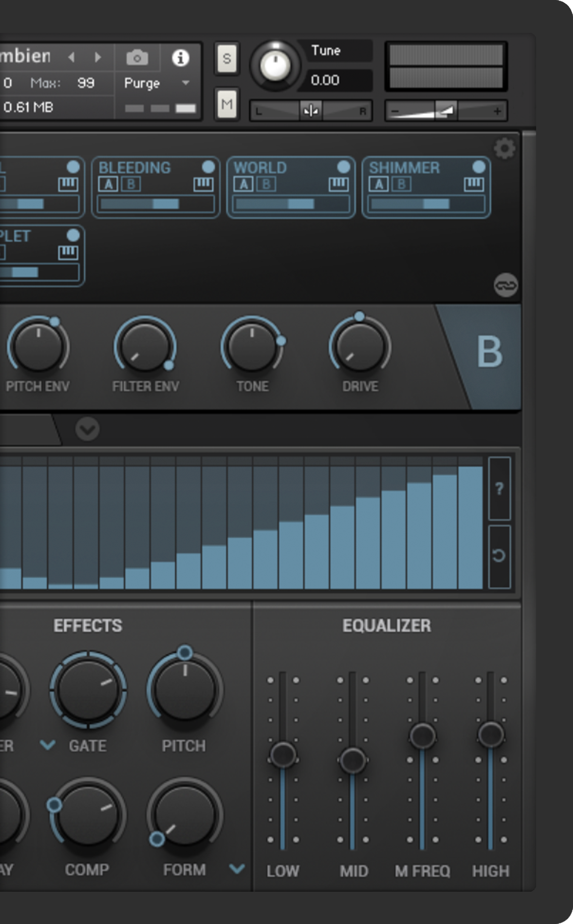Click the EFFECTS section heading
573x924 pixels.
coord(88,626)
